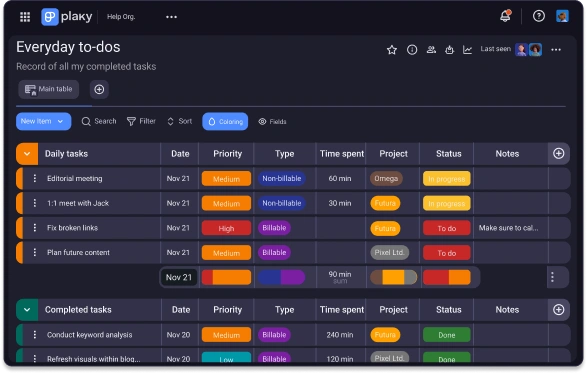Open row menu for Conduct keyword analysis

(34, 335)
